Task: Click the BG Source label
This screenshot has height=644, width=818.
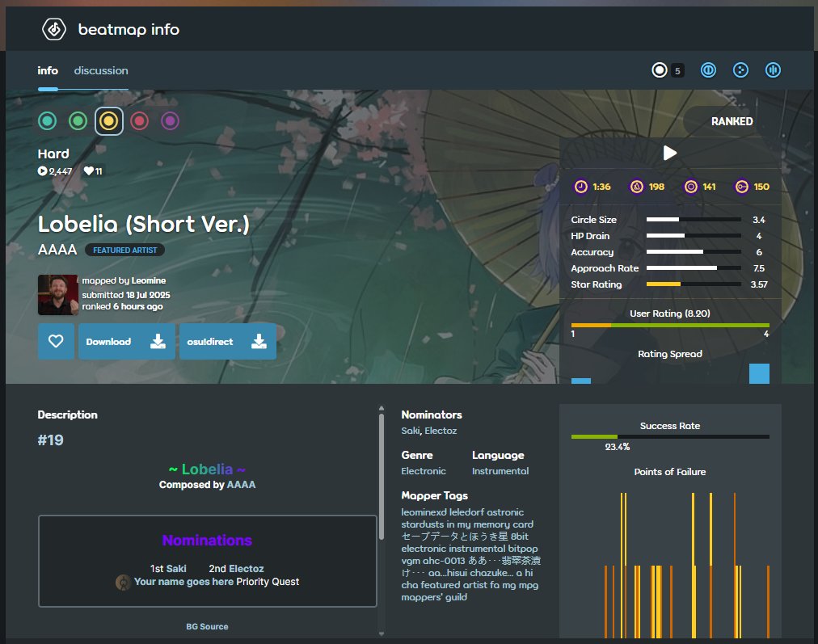Action: 207,626
